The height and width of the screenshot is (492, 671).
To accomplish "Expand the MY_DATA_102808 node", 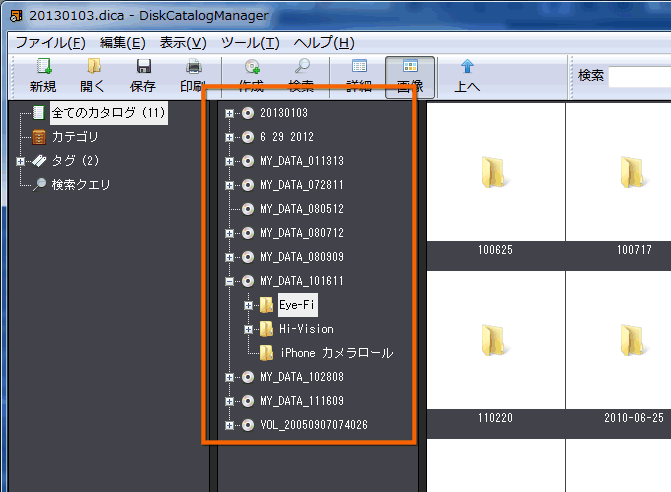I will 229,377.
